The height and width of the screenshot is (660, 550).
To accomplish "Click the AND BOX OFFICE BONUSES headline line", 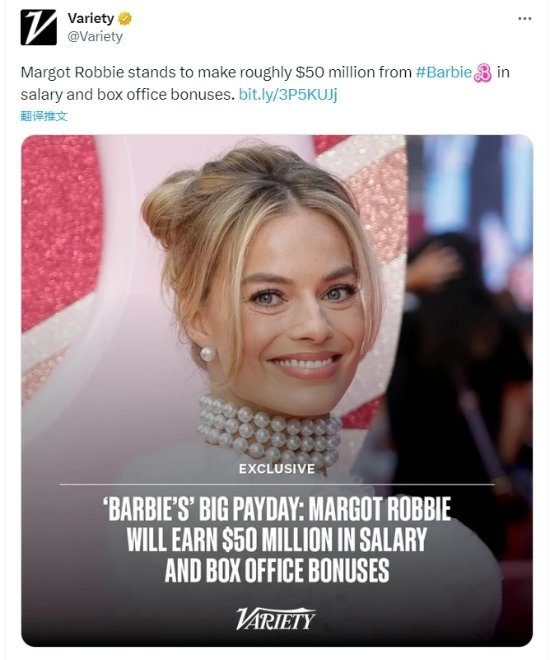I will (x=277, y=570).
